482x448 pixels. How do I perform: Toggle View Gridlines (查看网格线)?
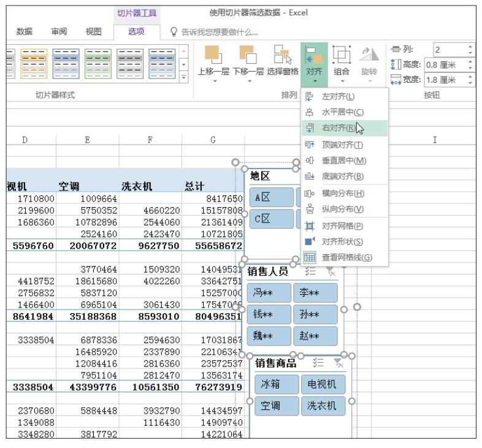pos(345,257)
